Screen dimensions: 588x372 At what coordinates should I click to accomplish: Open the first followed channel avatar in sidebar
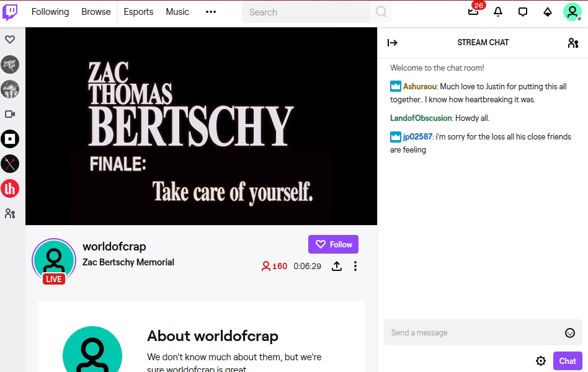(10, 64)
